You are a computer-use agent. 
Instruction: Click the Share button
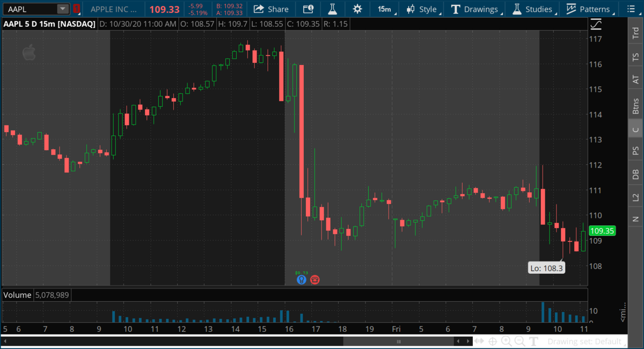[271, 9]
